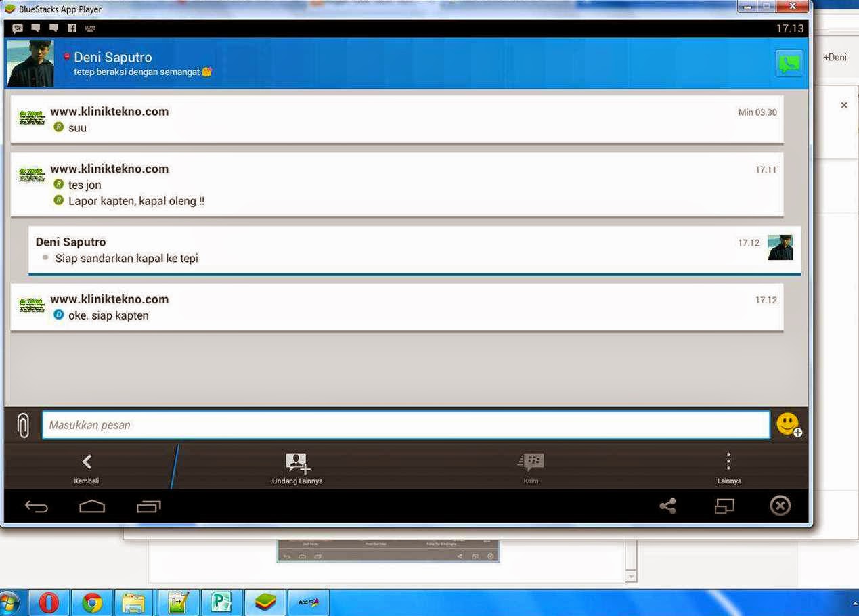The image size is (859, 616).
Task: Click the 17.11 message timestamp
Action: pyautogui.click(x=766, y=169)
